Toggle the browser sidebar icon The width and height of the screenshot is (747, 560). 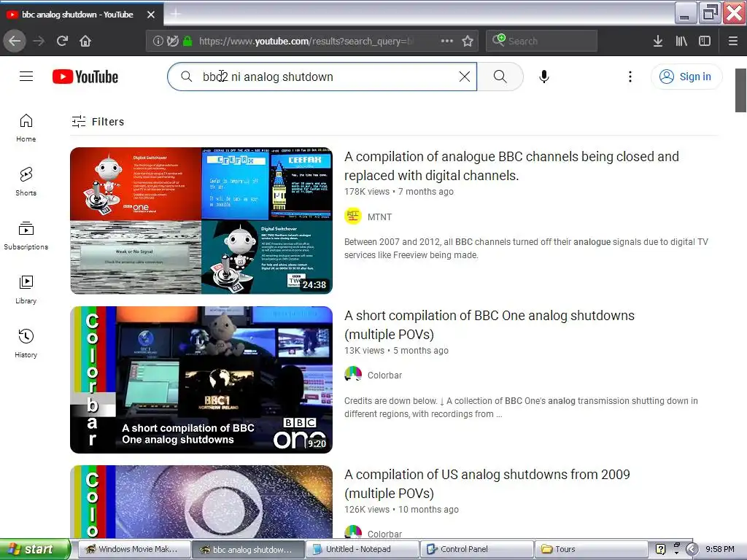[x=705, y=41]
